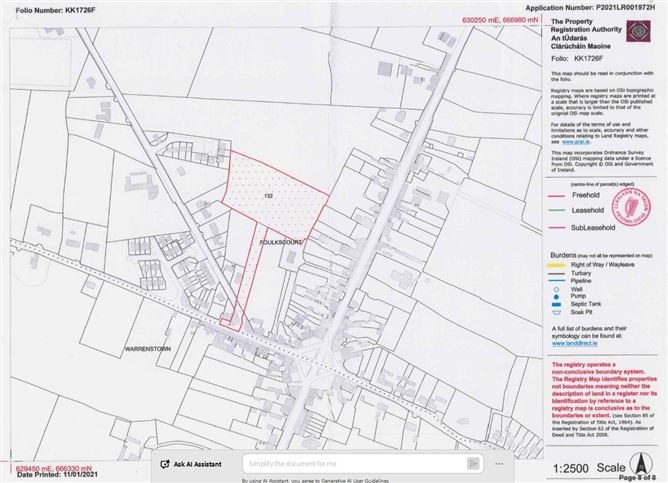Click the '630250 mE, 666980 mN' coordinate text
668x483 pixels.
[500, 20]
